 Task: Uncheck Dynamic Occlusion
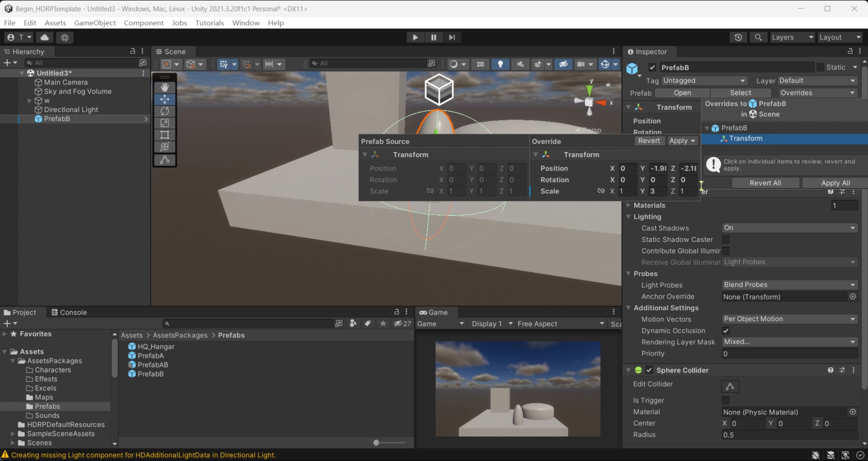[x=725, y=331]
